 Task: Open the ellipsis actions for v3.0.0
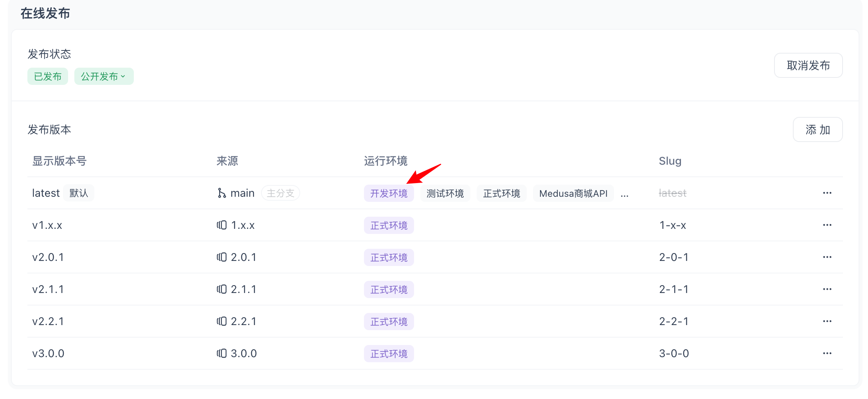point(827,353)
